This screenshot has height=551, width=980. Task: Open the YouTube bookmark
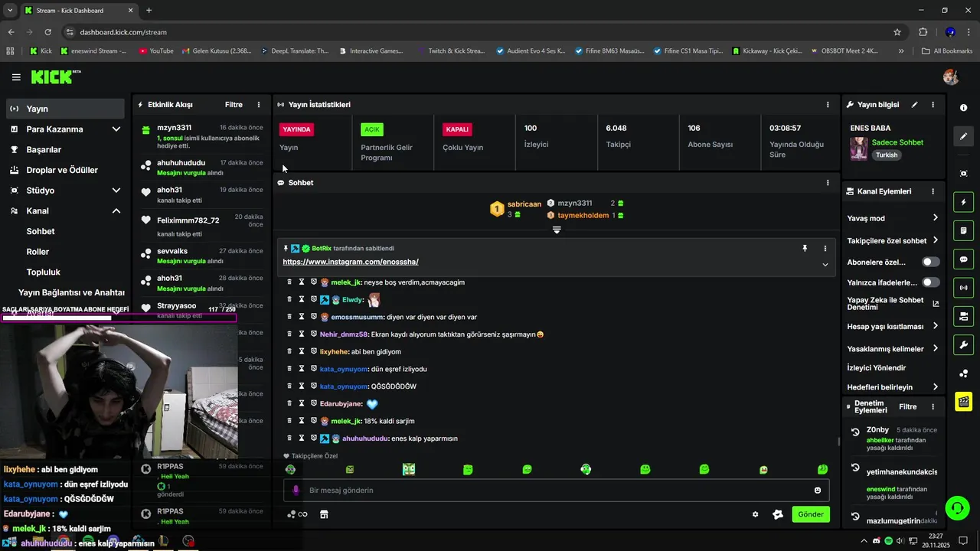tap(156, 51)
